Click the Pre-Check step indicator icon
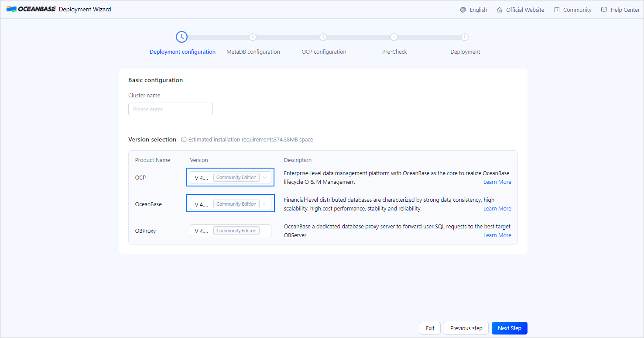The image size is (644, 338). coord(394,37)
